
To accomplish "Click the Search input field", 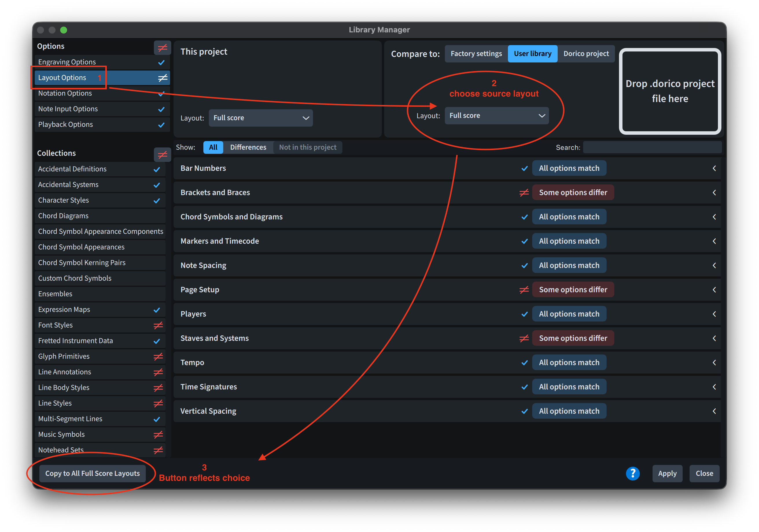I will click(x=652, y=147).
